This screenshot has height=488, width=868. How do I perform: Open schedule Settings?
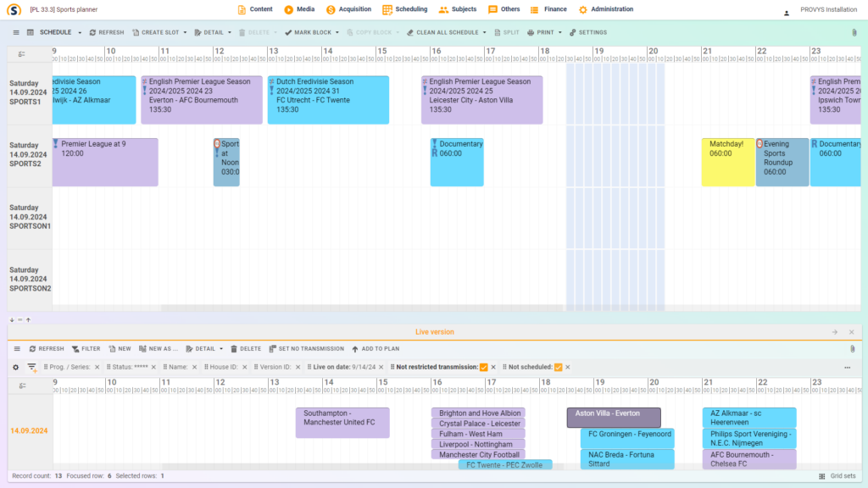(588, 33)
